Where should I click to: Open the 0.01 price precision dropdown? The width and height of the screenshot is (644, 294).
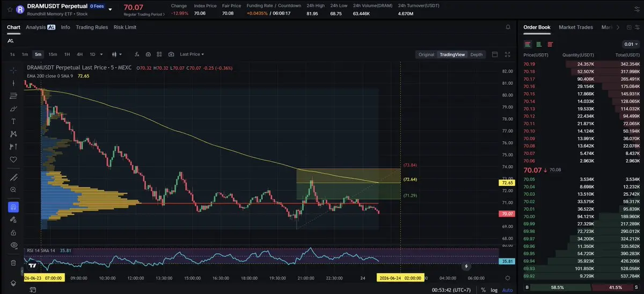[x=631, y=44]
